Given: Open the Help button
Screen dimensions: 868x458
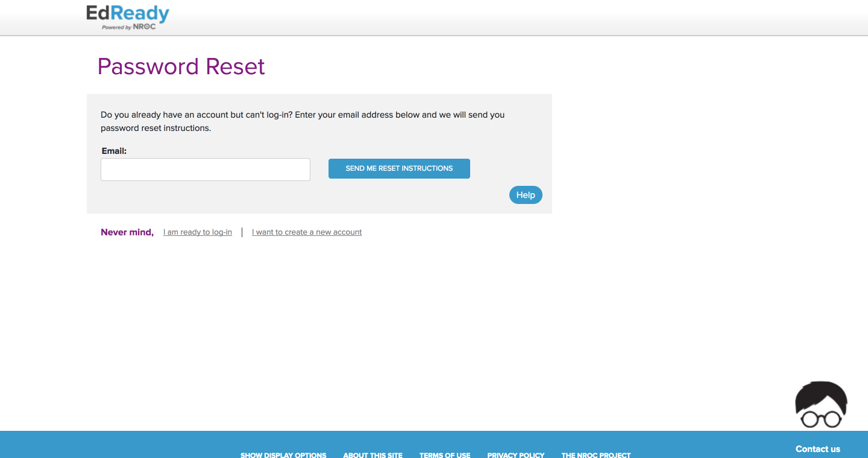Looking at the screenshot, I should point(526,195).
